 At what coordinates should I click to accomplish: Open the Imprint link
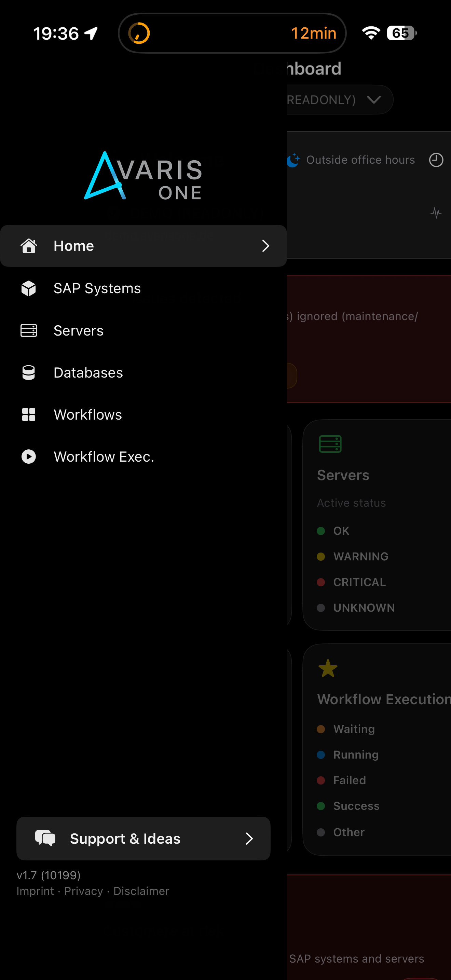[35, 891]
